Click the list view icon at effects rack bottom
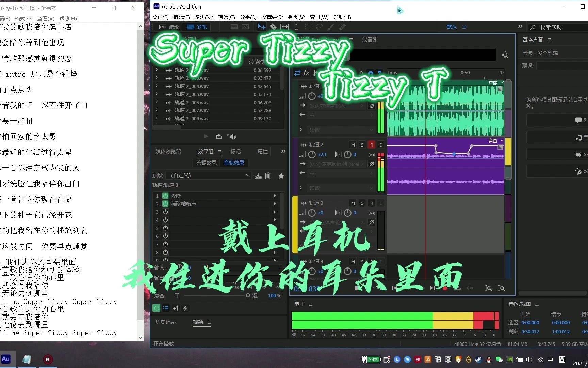This screenshot has width=588, height=368. (x=166, y=308)
